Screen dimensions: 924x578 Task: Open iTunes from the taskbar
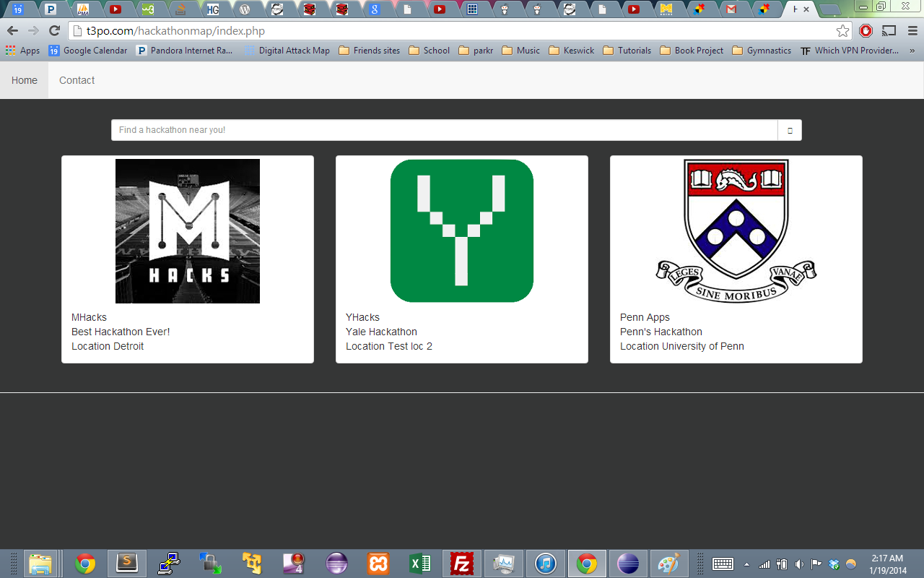(545, 564)
